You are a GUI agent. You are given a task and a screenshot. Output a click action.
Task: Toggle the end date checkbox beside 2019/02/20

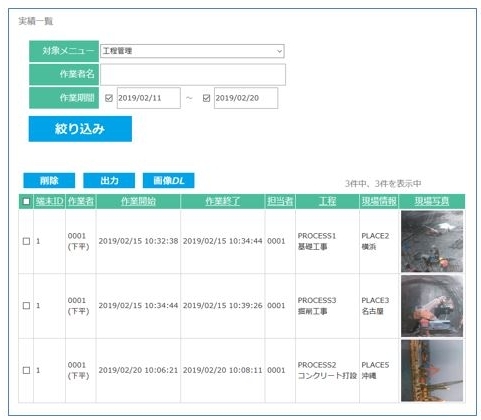(206, 98)
